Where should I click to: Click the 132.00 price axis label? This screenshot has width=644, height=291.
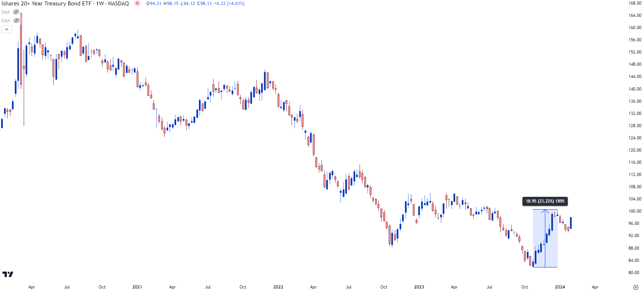tap(635, 114)
